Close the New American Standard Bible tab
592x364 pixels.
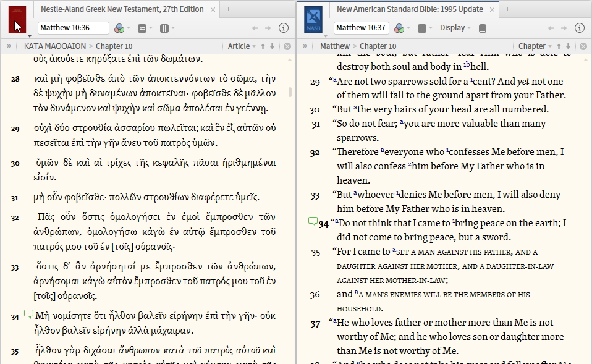[x=493, y=9]
